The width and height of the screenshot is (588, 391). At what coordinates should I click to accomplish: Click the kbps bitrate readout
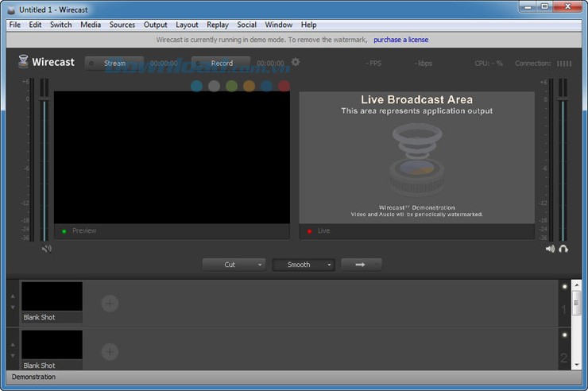pyautogui.click(x=423, y=64)
